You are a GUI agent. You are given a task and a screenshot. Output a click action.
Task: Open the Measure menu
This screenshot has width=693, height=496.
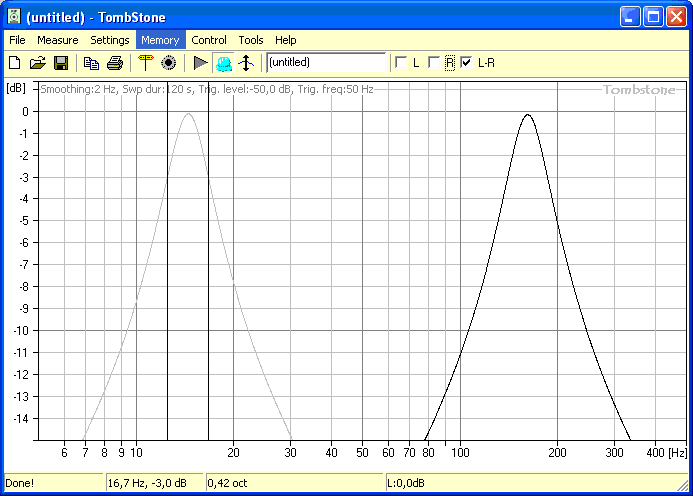pyautogui.click(x=57, y=40)
